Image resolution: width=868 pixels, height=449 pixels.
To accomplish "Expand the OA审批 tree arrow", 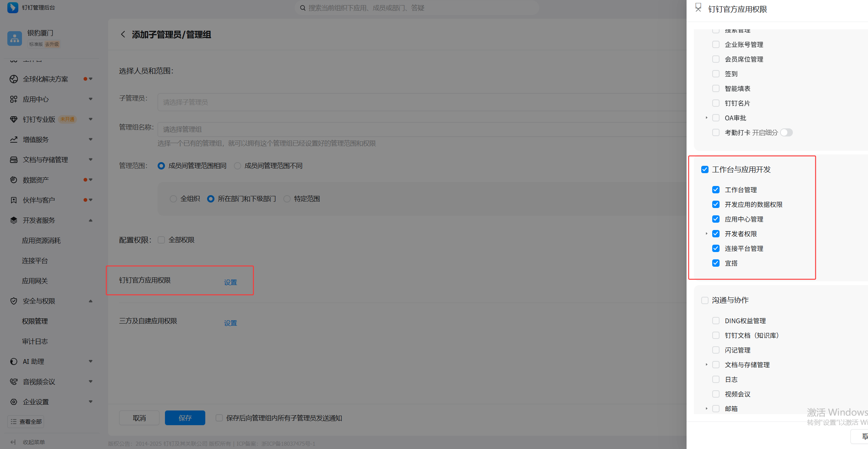I will click(706, 118).
